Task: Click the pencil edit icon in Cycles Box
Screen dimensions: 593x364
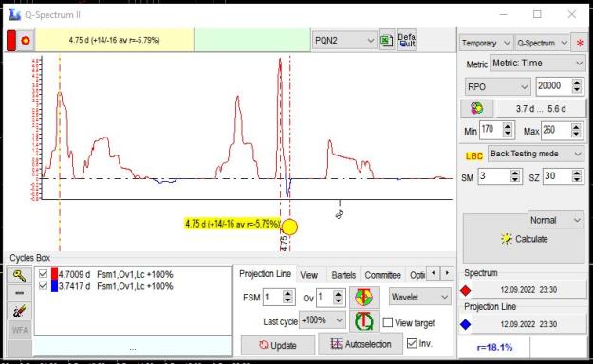Action: click(x=19, y=311)
